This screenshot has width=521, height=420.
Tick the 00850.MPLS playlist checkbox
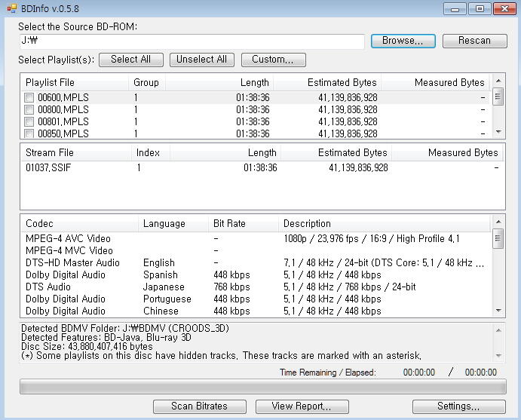point(29,133)
